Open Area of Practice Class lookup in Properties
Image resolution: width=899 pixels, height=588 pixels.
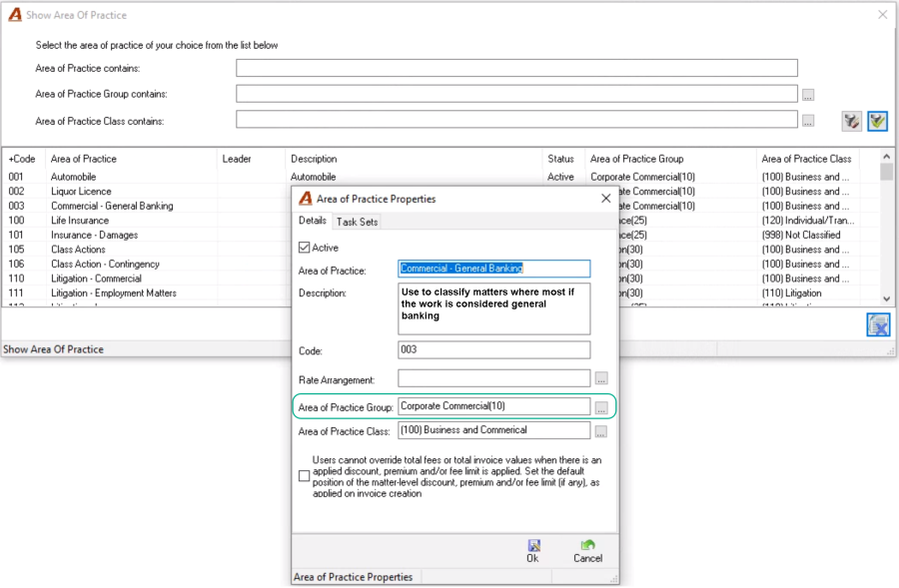click(x=601, y=431)
